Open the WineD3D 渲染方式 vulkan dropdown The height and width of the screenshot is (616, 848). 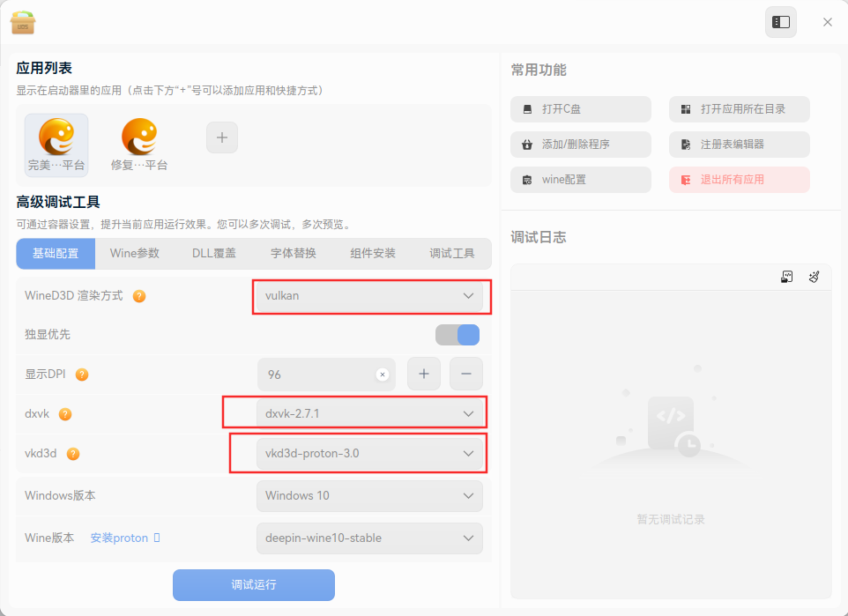370,296
